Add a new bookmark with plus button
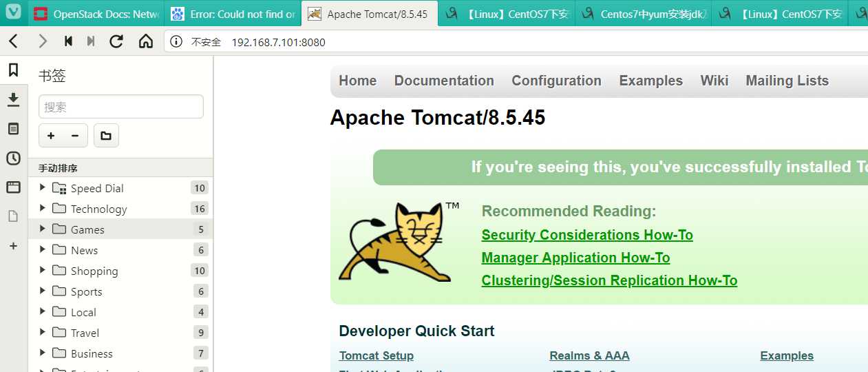This screenshot has height=372, width=868. [x=51, y=136]
